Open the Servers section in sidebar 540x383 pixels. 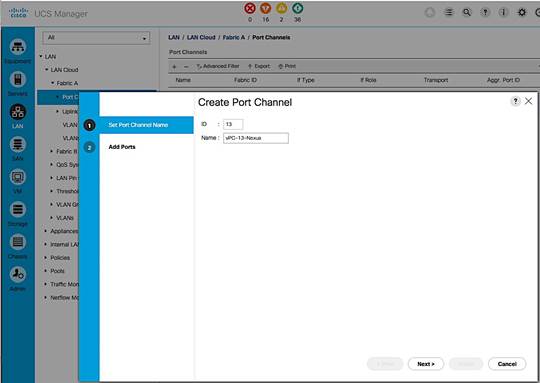click(18, 80)
